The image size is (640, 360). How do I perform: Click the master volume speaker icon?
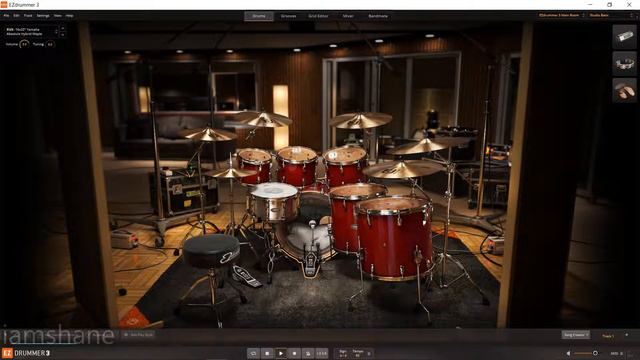click(568, 353)
